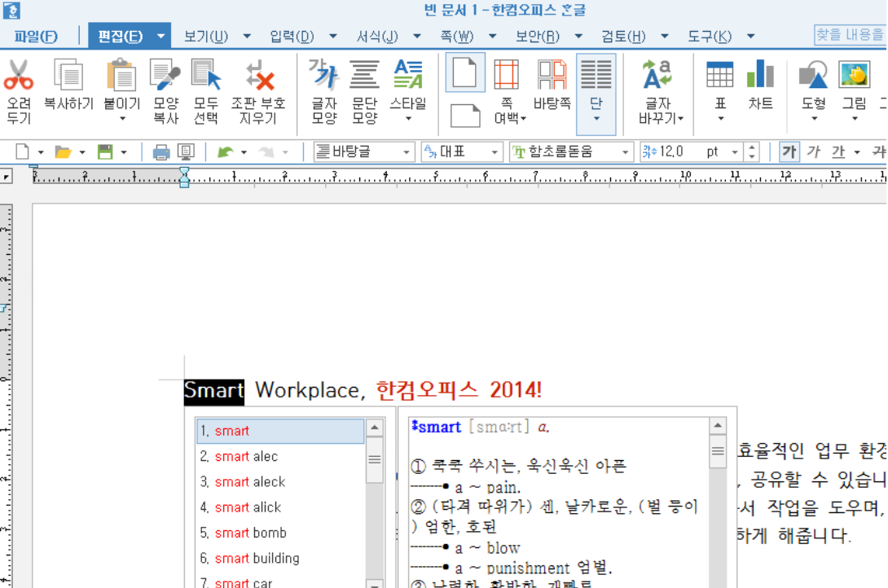Viewport: 888px width, 588px height.
Task: Expand the Open file dropdown arrow
Action: point(82,152)
